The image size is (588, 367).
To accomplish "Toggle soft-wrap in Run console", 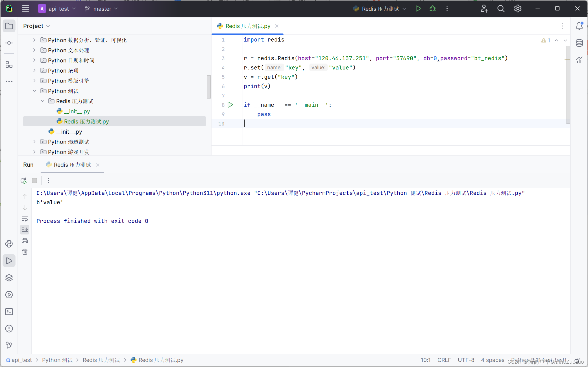I will pyautogui.click(x=25, y=219).
